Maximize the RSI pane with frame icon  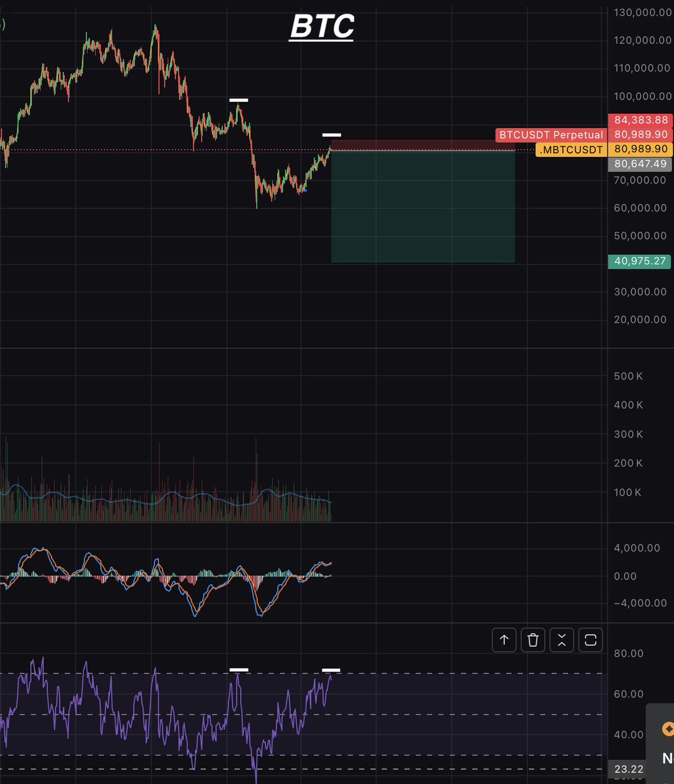pos(590,640)
